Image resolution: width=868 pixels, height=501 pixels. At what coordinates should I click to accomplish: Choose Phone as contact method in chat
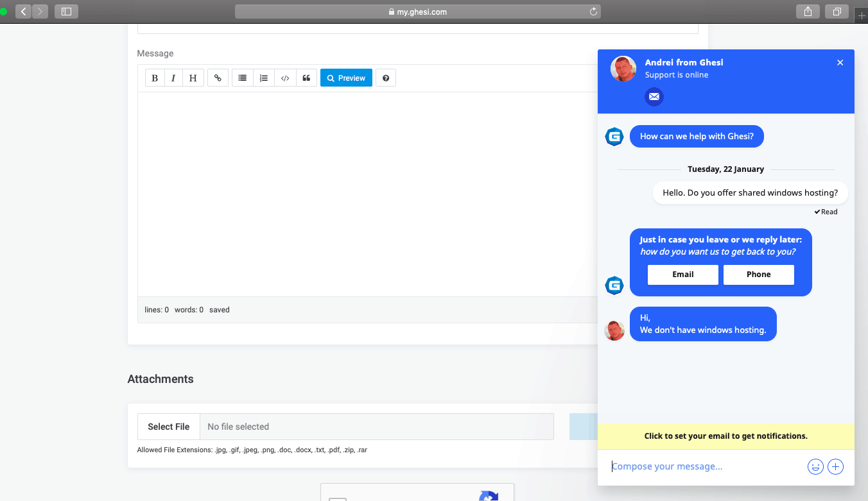pos(759,275)
